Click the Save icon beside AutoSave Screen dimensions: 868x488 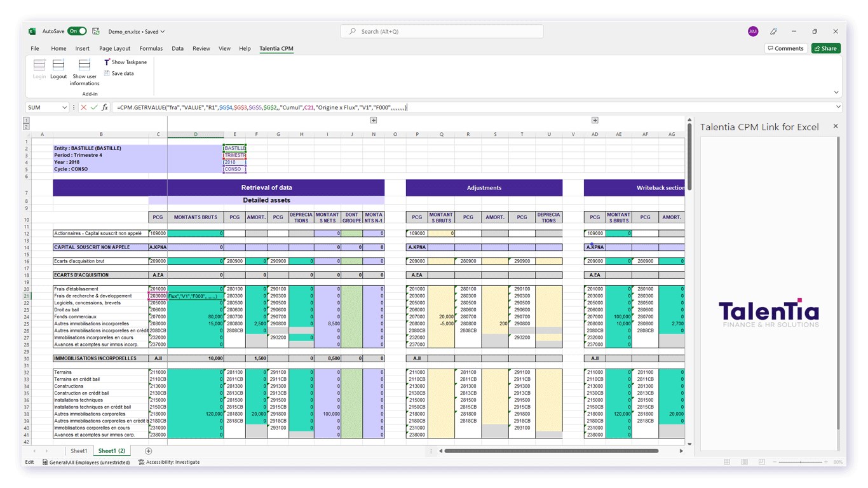click(x=96, y=31)
